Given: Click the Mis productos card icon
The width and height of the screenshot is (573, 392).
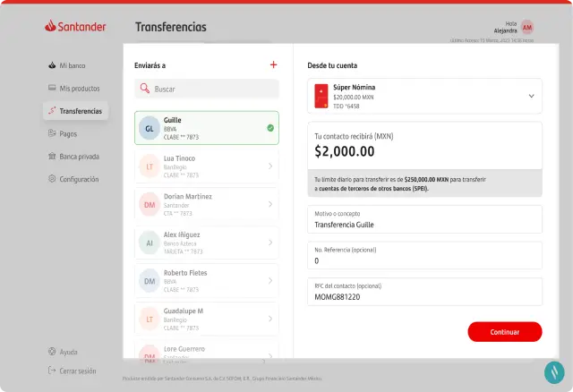Looking at the screenshot, I should point(52,88).
